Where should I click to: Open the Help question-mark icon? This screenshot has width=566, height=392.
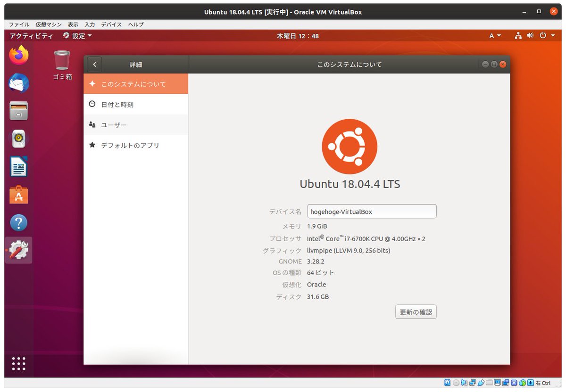pos(19,222)
